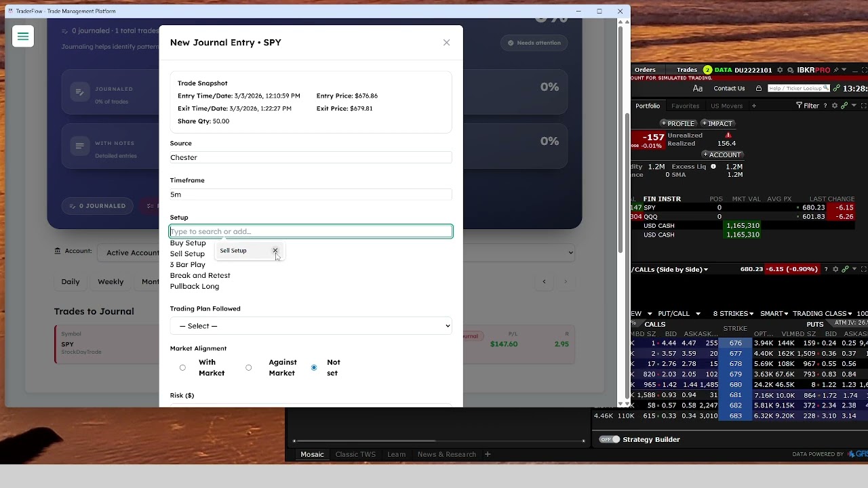Open the Active Account dropdown
868x488 pixels.
[x=336, y=253]
